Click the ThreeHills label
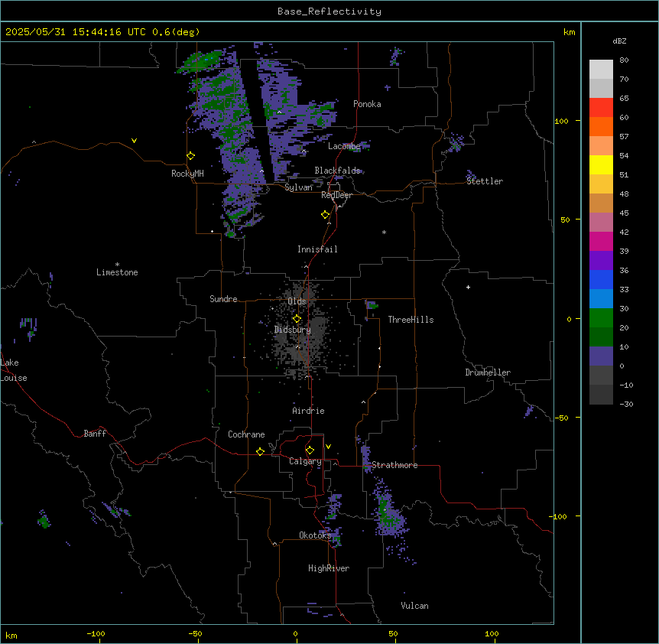This screenshot has height=644, width=659. [411, 320]
